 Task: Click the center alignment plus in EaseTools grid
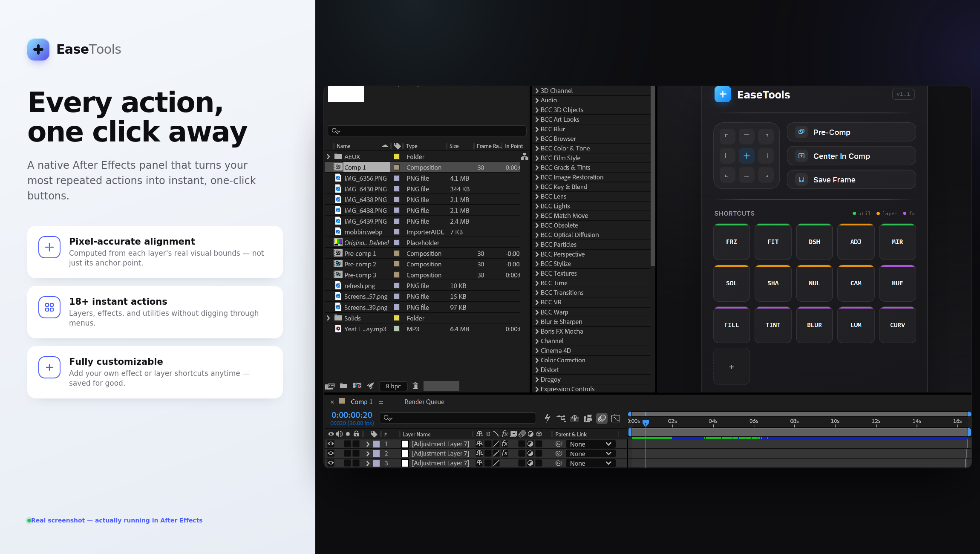click(747, 156)
